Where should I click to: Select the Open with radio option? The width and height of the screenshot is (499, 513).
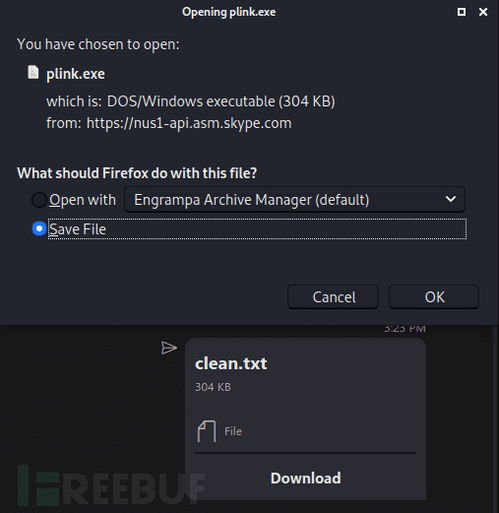click(39, 200)
